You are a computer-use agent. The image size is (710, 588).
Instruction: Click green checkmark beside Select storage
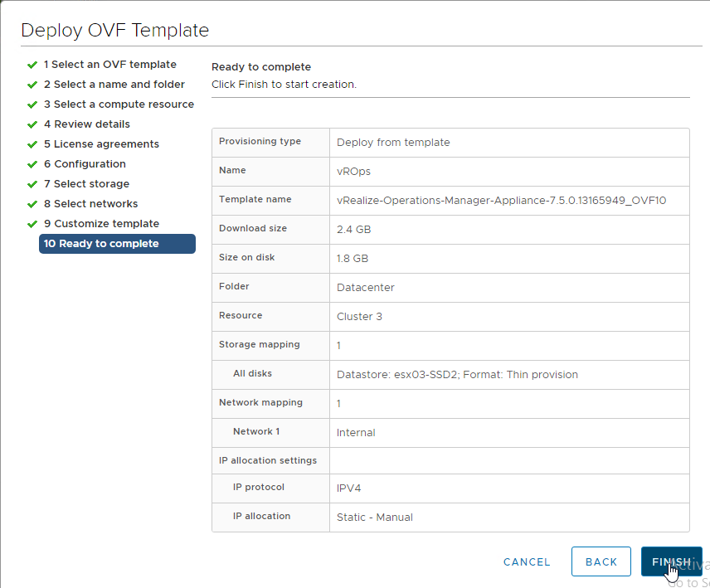[32, 184]
